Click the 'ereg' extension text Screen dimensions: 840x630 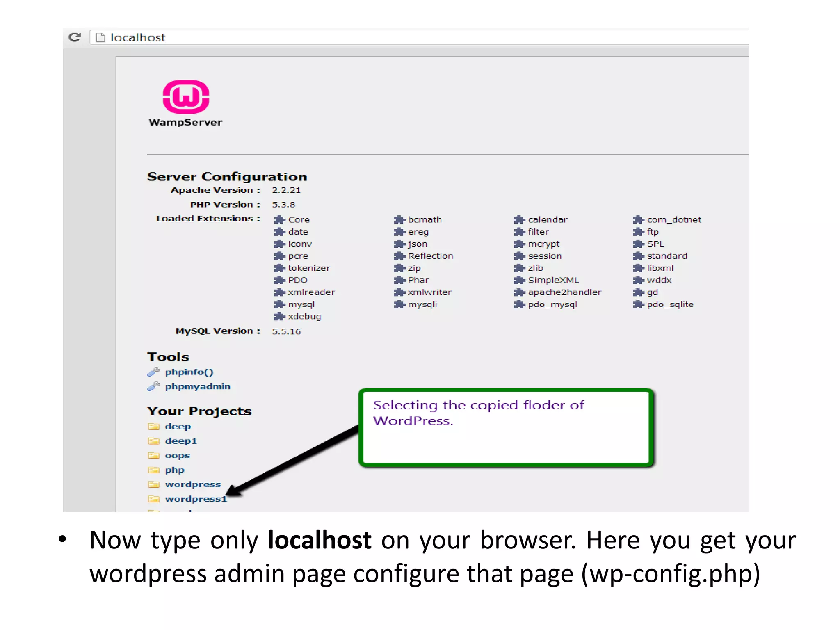pos(418,232)
